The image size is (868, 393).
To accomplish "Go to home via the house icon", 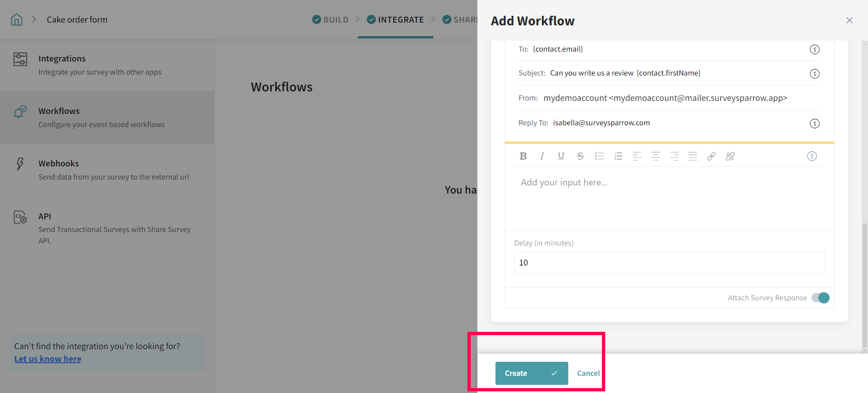I will pyautogui.click(x=17, y=19).
